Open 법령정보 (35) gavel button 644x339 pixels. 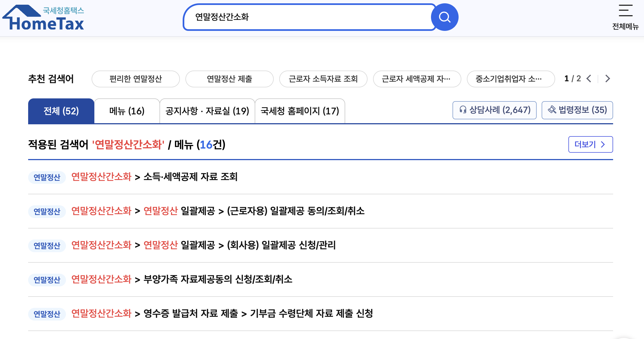(x=577, y=110)
